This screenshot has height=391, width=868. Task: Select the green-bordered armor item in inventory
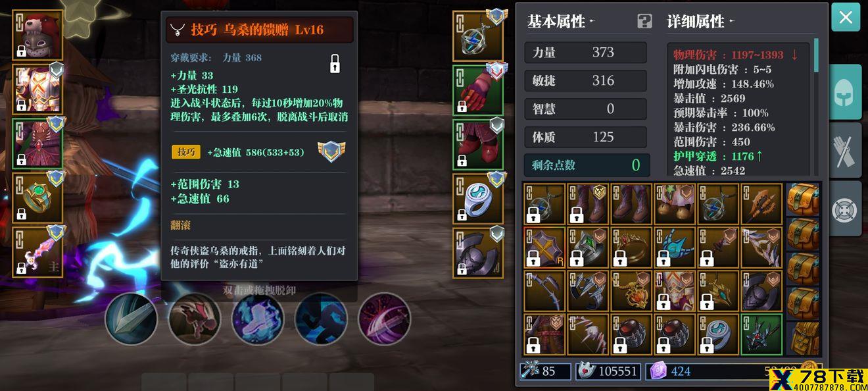tap(761, 334)
